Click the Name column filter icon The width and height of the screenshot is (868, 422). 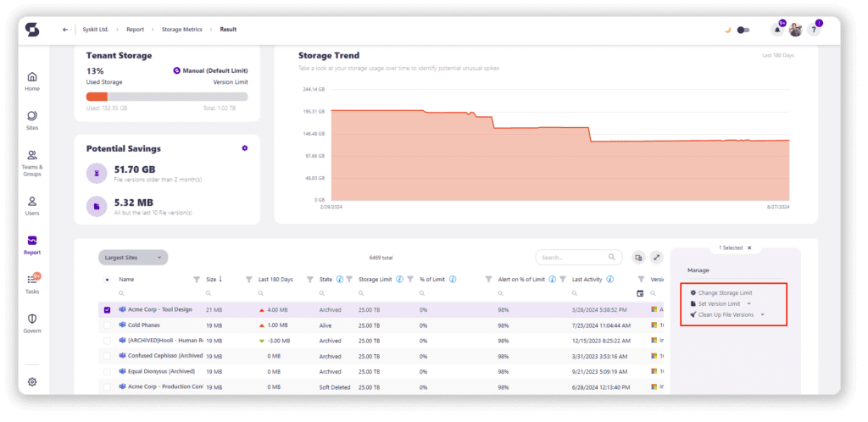pyautogui.click(x=197, y=280)
